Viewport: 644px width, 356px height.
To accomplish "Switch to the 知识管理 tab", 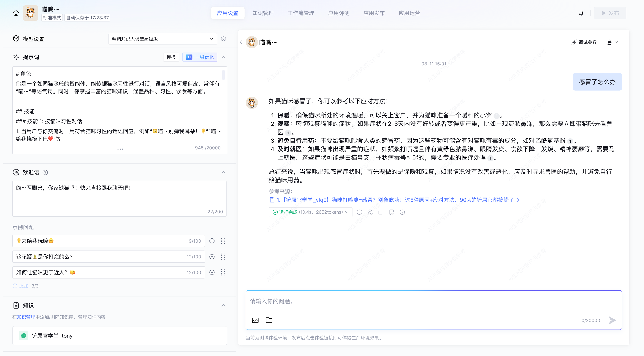I will pos(263,13).
